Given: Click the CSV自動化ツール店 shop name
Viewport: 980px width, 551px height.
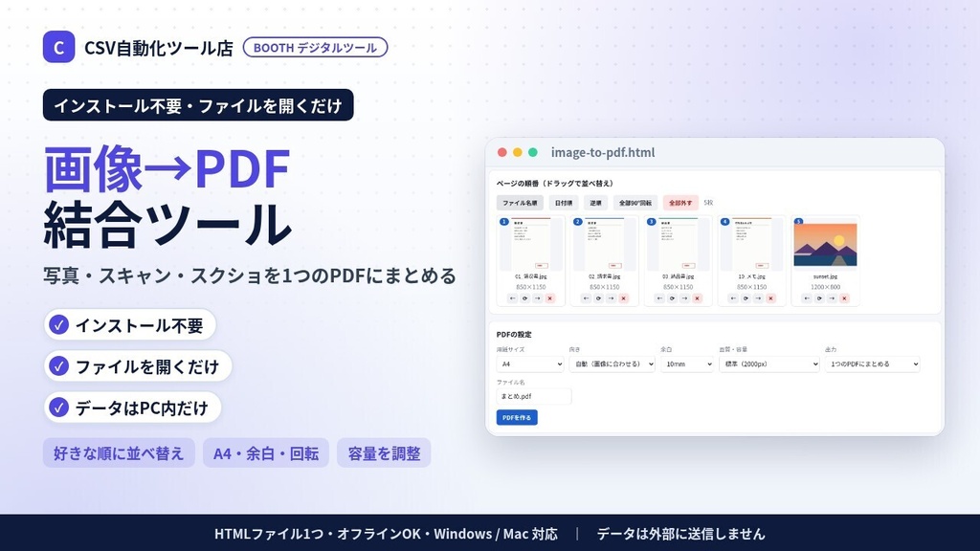Looking at the screenshot, I should (x=159, y=48).
